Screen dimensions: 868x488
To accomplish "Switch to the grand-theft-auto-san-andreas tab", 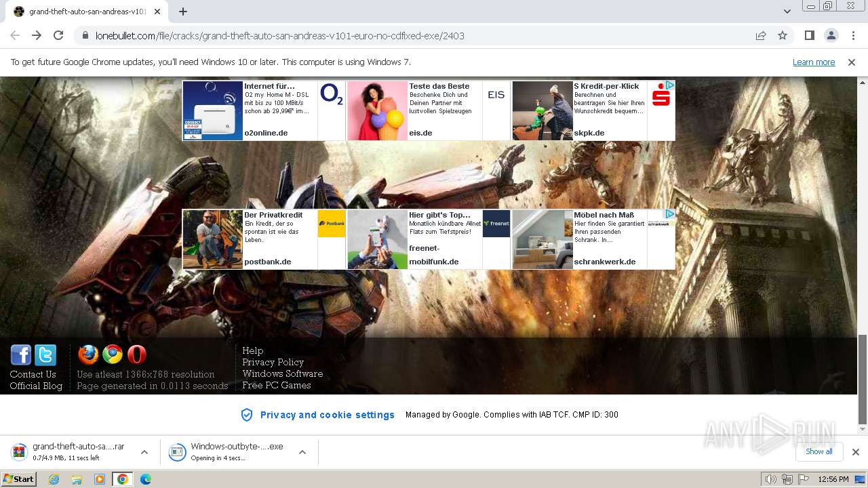I will (87, 12).
